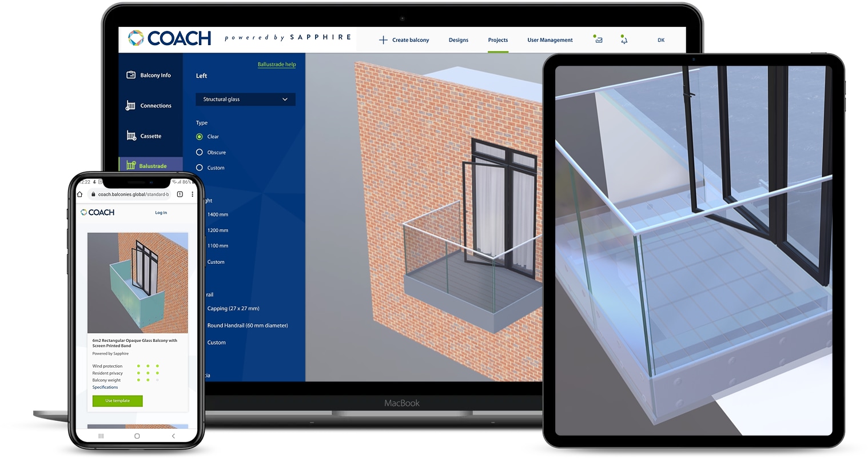Open the Specifications link on the phone
This screenshot has width=868, height=458.
tap(105, 387)
